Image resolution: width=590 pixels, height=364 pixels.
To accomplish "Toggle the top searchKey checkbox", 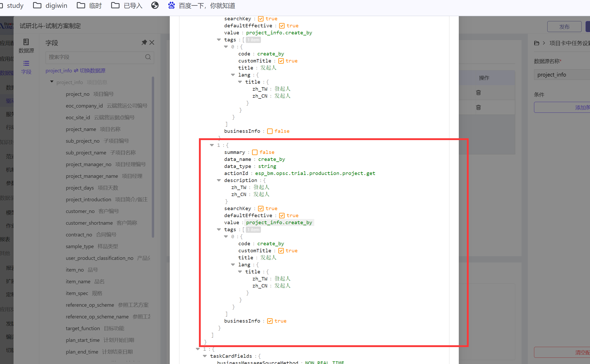I will tap(261, 19).
